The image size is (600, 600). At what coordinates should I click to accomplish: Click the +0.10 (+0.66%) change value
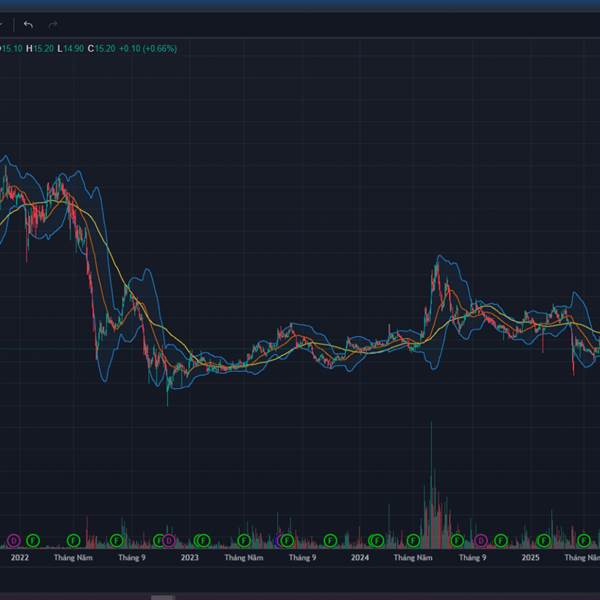click(x=148, y=48)
